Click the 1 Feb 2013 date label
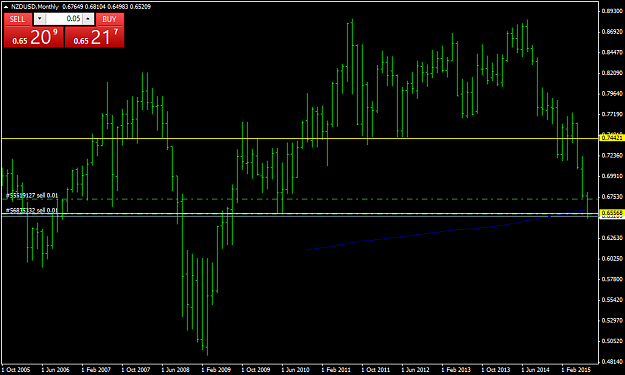The height and width of the screenshot is (375, 625). pyautogui.click(x=456, y=370)
